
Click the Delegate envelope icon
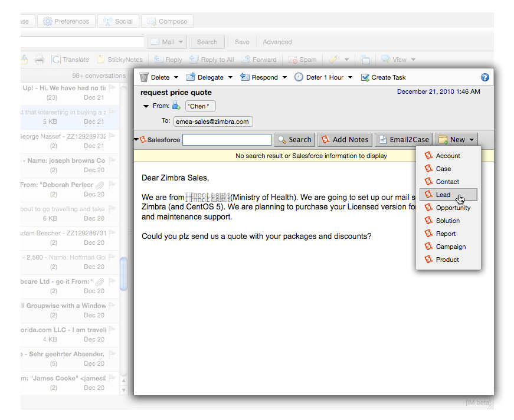(x=191, y=77)
